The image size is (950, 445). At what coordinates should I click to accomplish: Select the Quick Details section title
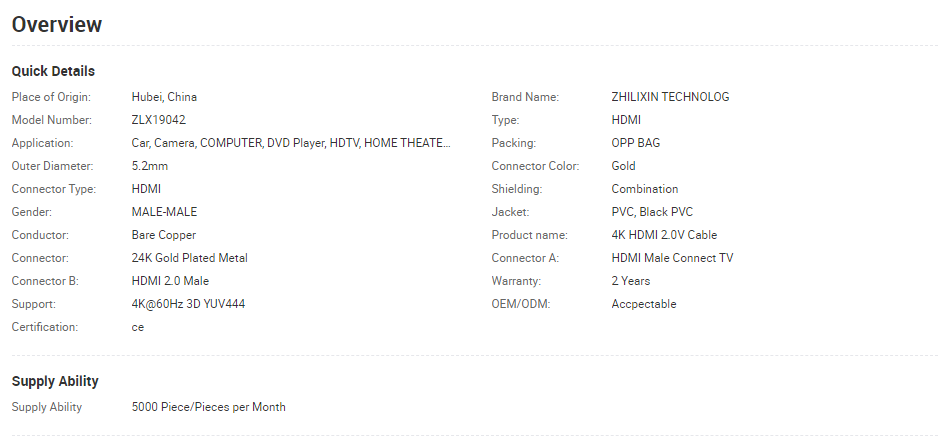pyautogui.click(x=53, y=71)
